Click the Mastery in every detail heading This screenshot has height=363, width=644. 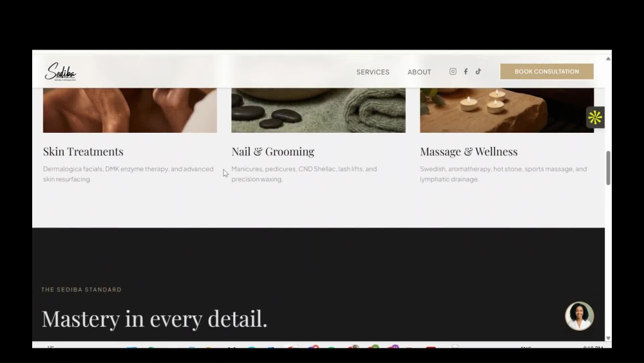(x=155, y=319)
